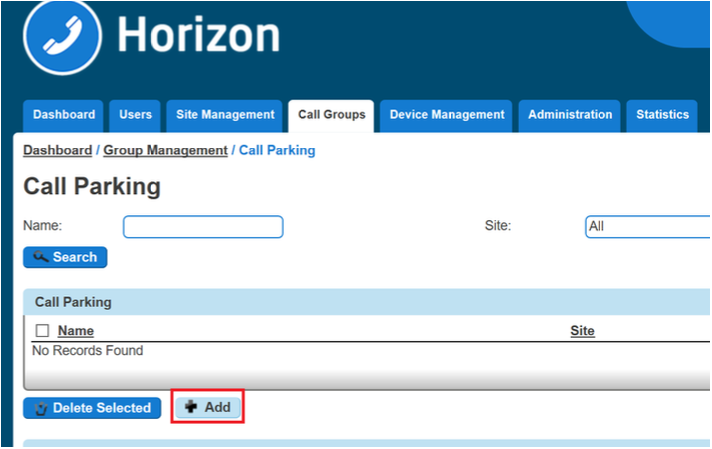Click the Add button
712x449 pixels.
click(x=208, y=407)
